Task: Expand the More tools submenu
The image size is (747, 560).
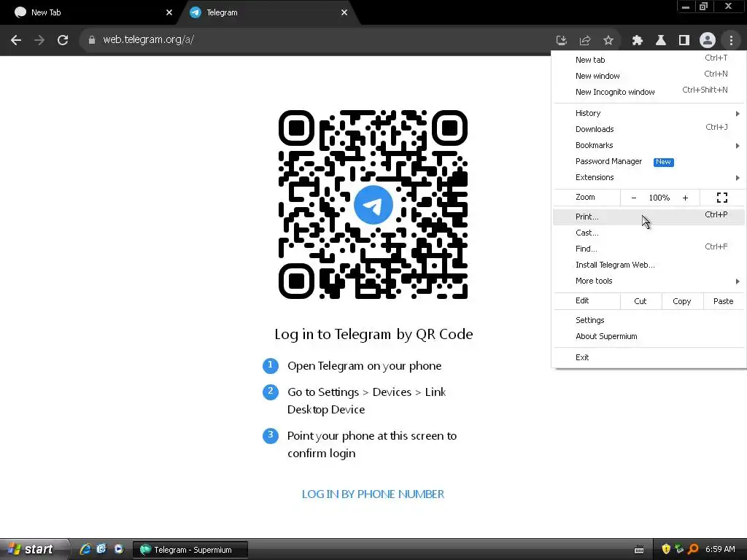Action: (x=649, y=281)
